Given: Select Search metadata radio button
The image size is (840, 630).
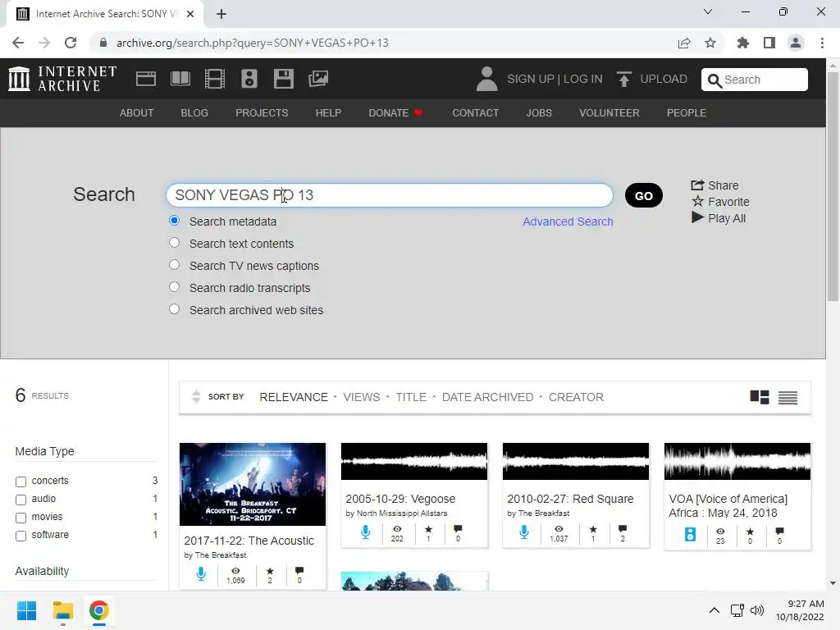Looking at the screenshot, I should click(174, 220).
